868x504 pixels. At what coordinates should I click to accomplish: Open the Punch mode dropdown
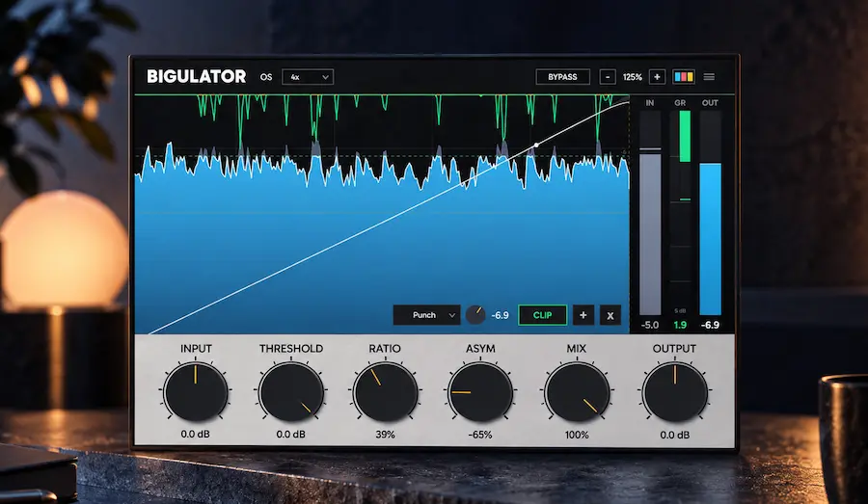pos(427,315)
